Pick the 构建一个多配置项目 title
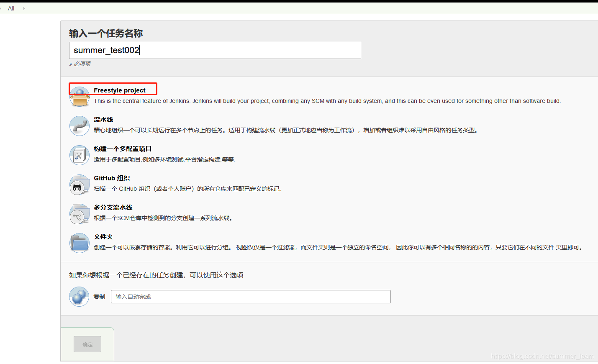This screenshot has height=364, width=598. (123, 149)
